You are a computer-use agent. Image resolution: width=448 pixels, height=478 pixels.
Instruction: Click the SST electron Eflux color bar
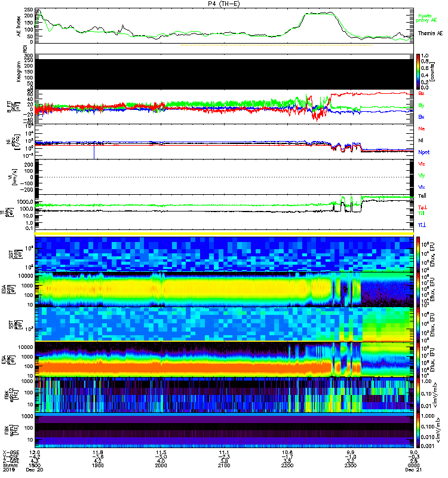pyautogui.click(x=418, y=324)
